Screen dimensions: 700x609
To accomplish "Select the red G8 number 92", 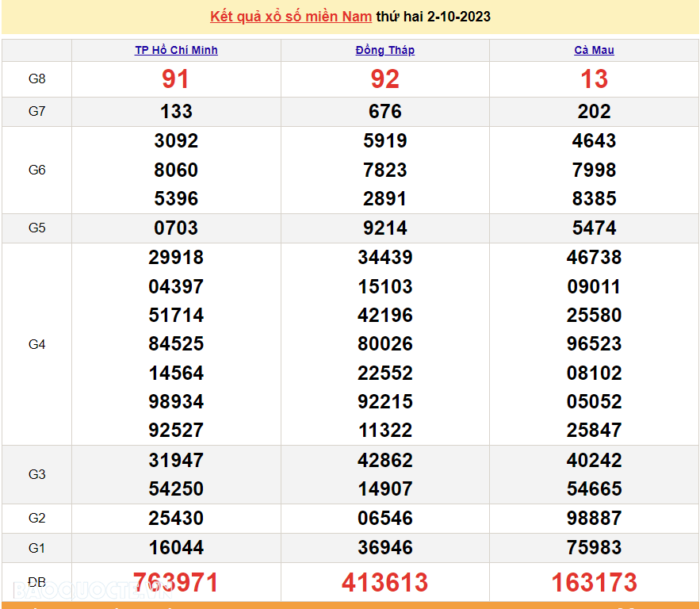I will point(385,79).
